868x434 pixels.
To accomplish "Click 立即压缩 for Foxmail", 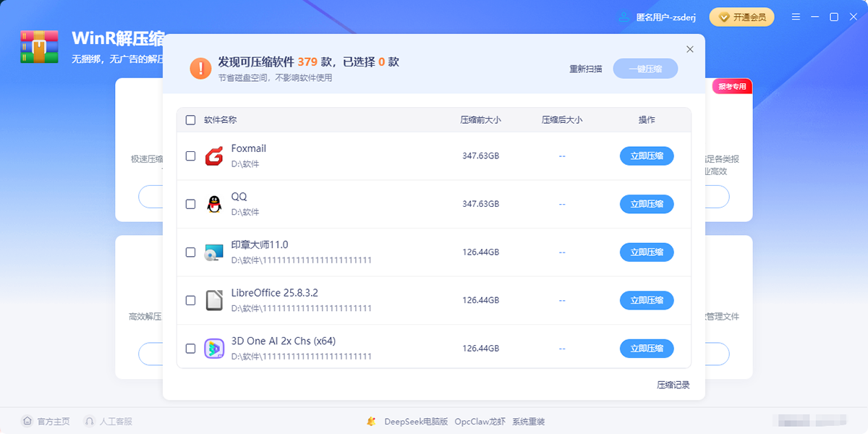I will (x=647, y=156).
